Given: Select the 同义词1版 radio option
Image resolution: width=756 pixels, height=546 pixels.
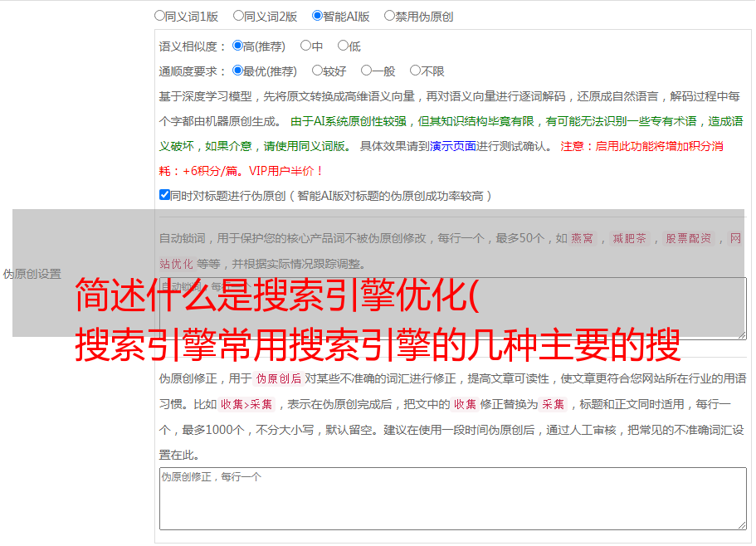Looking at the screenshot, I should pyautogui.click(x=160, y=16).
